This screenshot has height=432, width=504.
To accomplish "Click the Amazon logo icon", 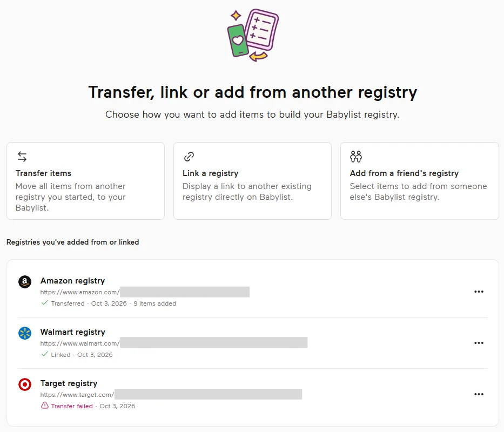I will pos(25,282).
